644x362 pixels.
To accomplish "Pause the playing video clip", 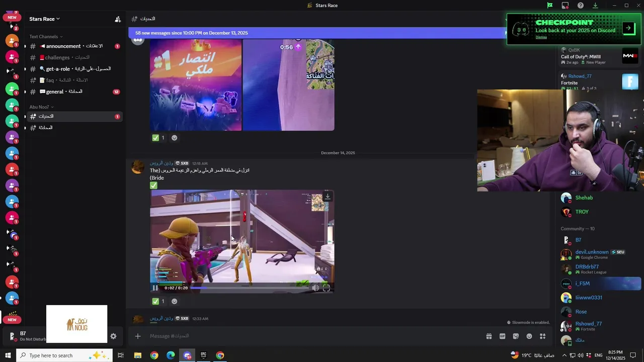I will pyautogui.click(x=155, y=288).
